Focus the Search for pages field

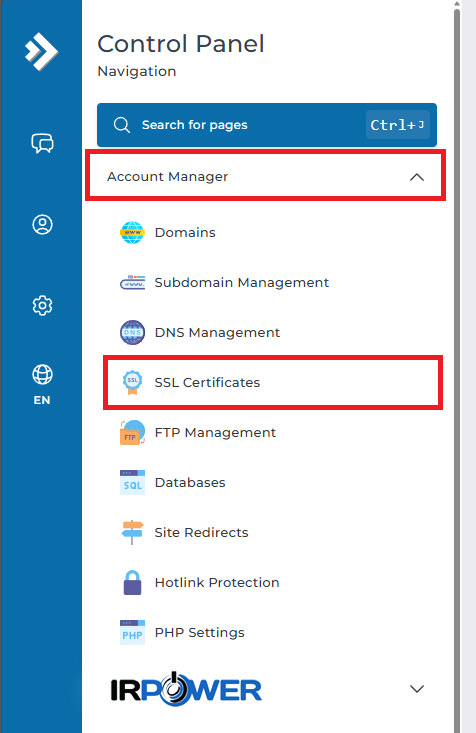[x=267, y=125]
